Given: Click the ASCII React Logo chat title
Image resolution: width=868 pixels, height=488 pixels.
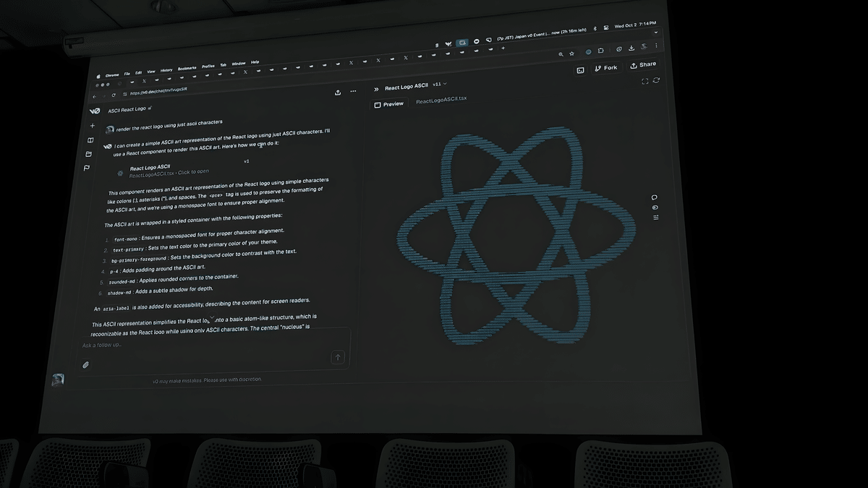Looking at the screenshot, I should tap(127, 110).
